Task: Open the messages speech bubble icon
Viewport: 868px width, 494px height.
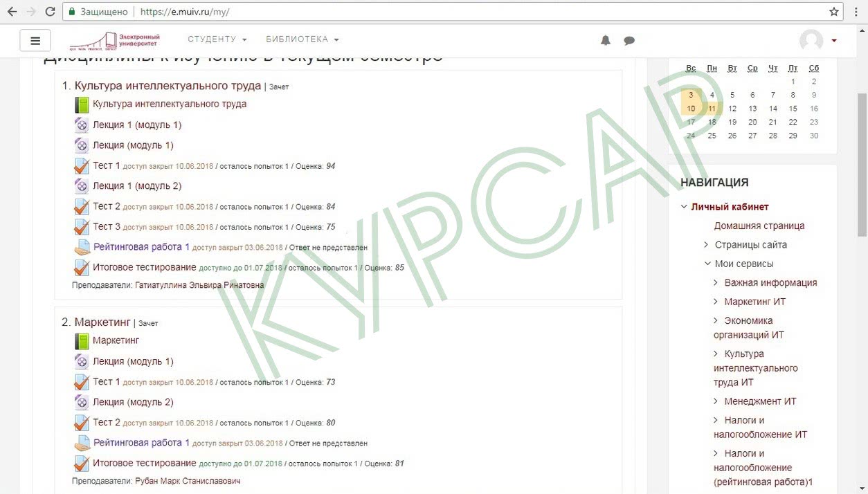Action: coord(629,41)
